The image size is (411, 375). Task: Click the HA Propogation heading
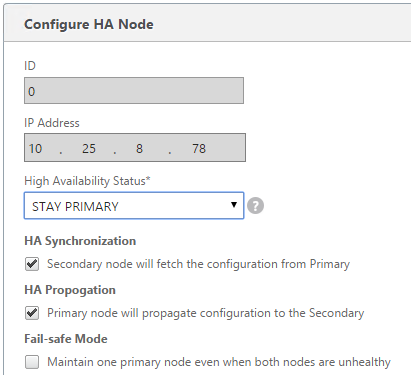pyautogui.click(x=70, y=290)
